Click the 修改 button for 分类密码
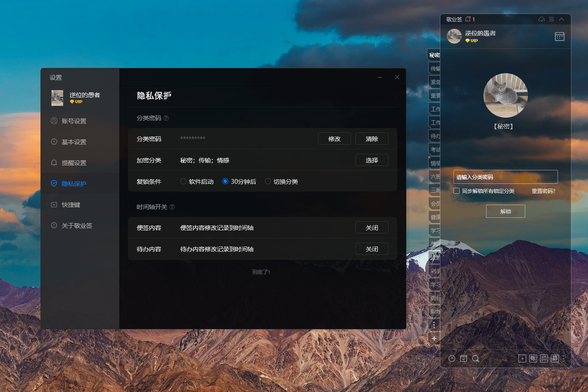 pyautogui.click(x=335, y=139)
